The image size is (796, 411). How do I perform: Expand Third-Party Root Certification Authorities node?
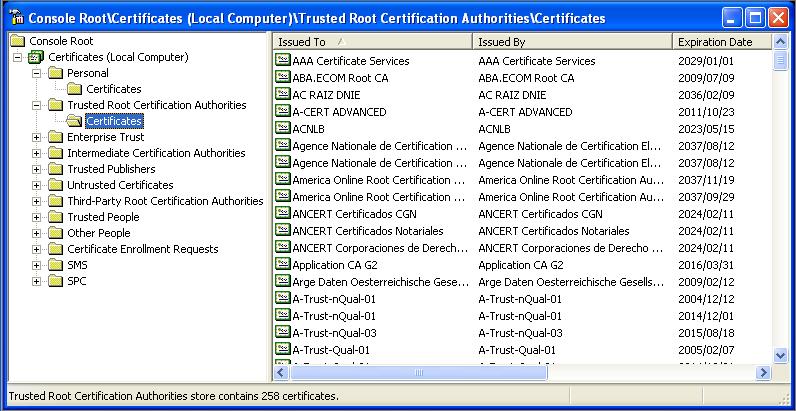[x=36, y=201]
